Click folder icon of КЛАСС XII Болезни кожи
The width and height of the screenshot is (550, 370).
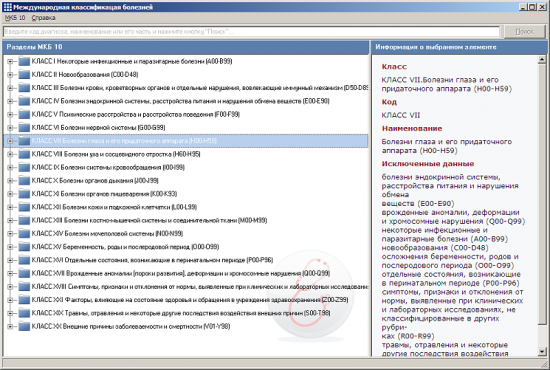[x=24, y=207]
